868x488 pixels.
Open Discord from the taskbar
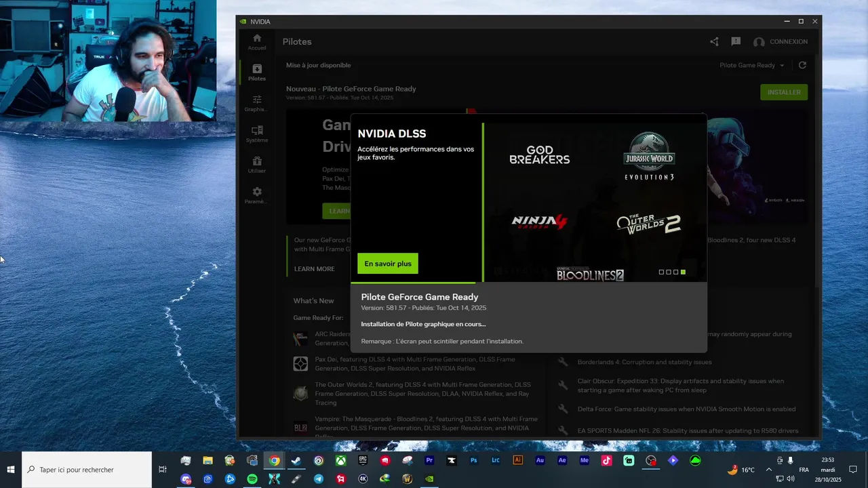186,479
